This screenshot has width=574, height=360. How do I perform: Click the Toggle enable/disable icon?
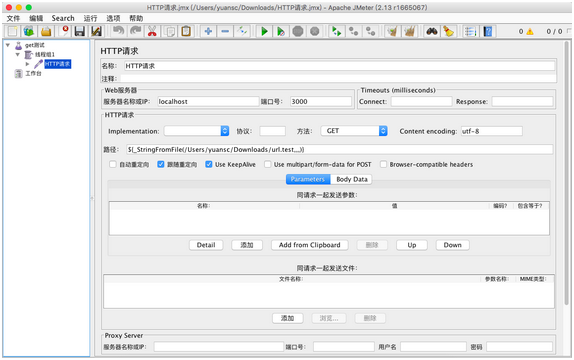pyautogui.click(x=242, y=31)
